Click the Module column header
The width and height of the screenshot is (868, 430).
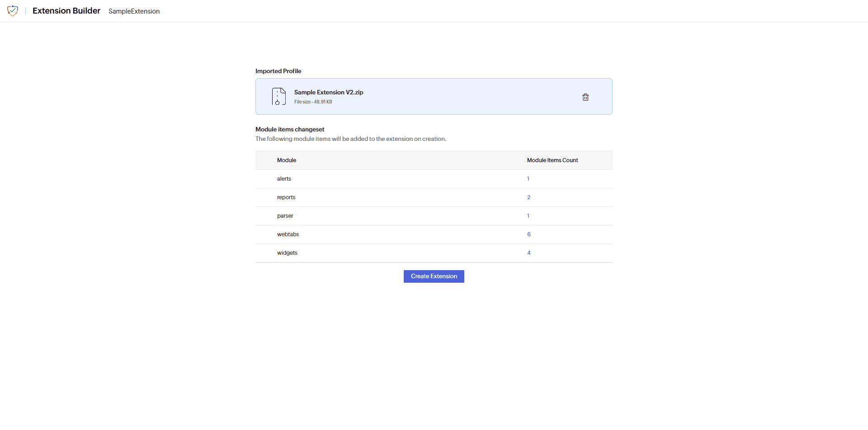pyautogui.click(x=287, y=160)
